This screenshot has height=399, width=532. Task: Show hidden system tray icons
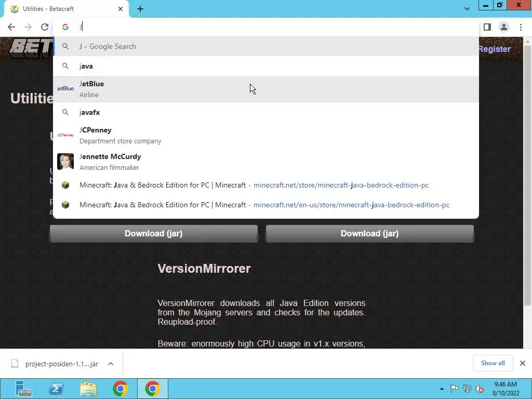(442, 389)
